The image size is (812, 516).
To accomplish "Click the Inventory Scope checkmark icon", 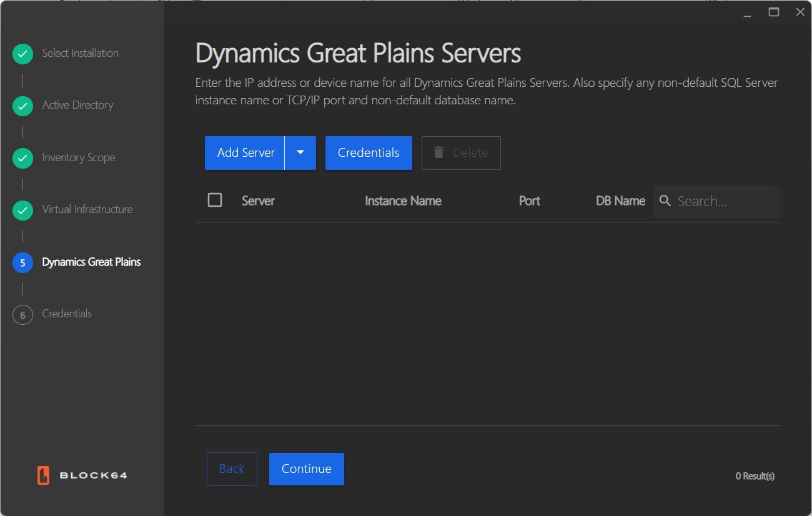I will [x=22, y=159].
